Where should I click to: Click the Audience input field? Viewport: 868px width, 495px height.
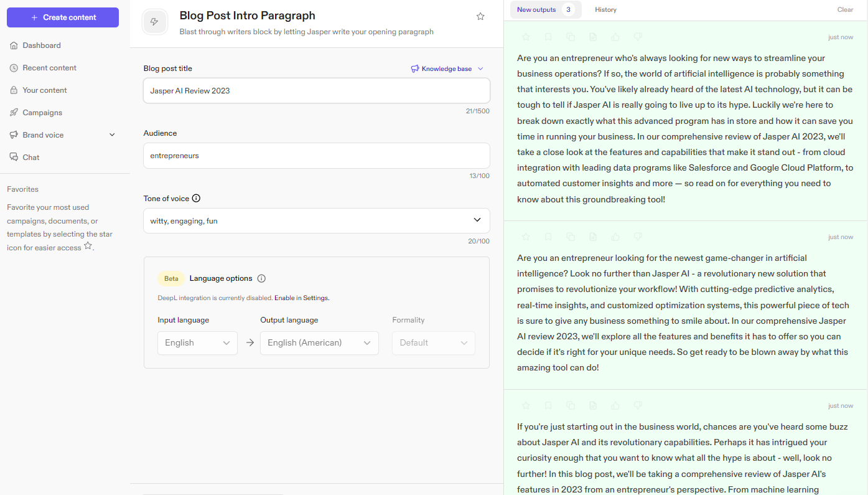coord(317,156)
